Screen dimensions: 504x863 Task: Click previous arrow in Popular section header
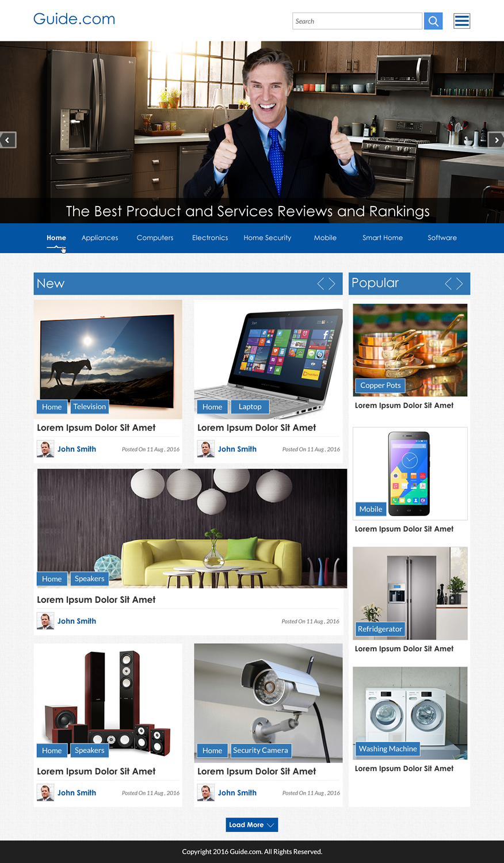[x=449, y=284]
